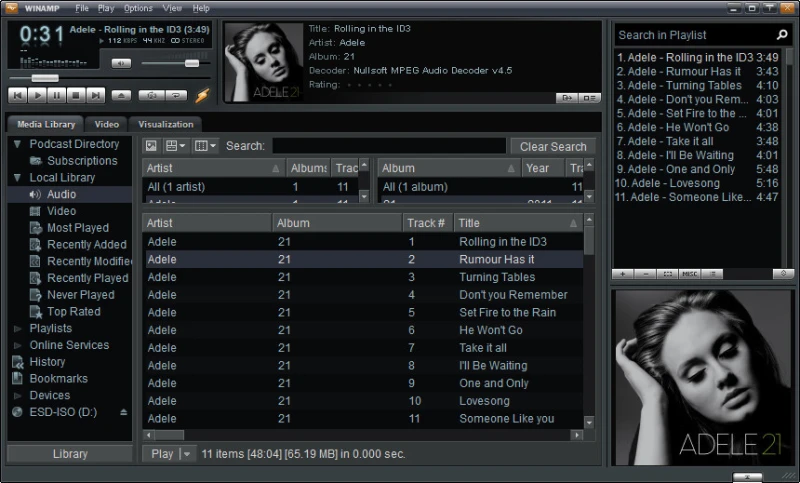This screenshot has height=483, width=800.
Task: Click the album art view icon
Action: (x=151, y=146)
